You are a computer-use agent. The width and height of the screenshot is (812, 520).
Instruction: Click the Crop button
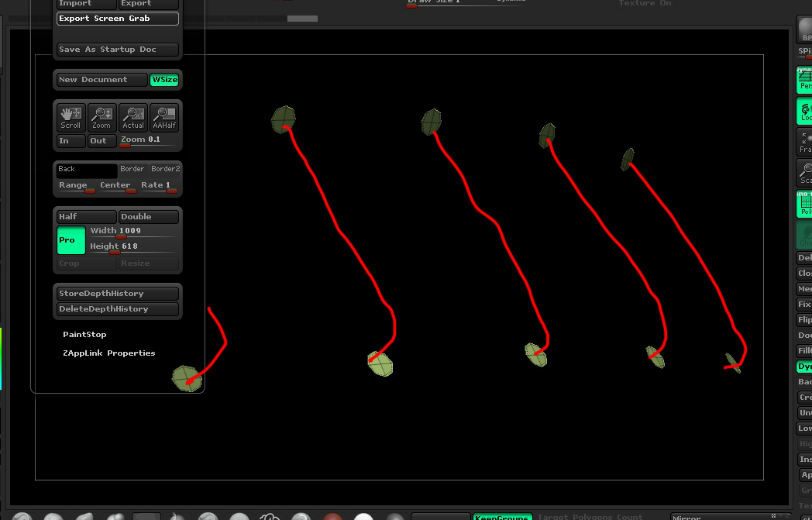pos(87,263)
